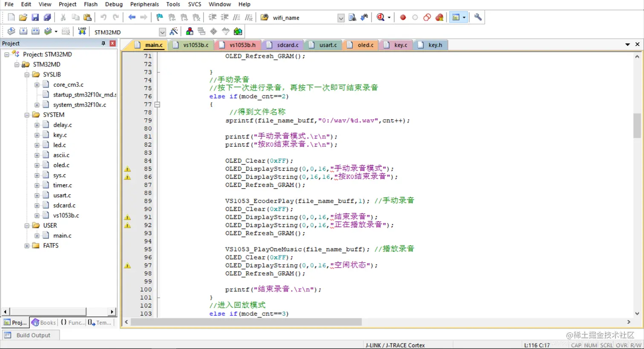Screen dimensions: 644x349
Task: Click warning marker on line 97
Action: tap(127, 266)
